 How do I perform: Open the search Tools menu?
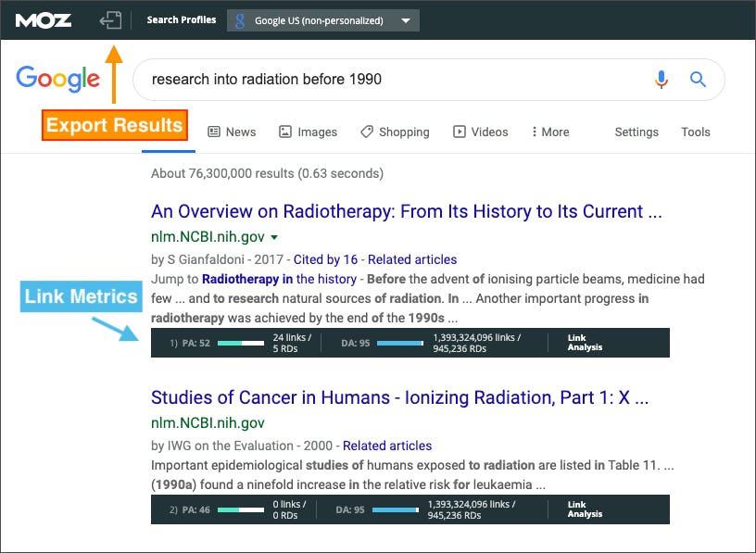point(695,132)
